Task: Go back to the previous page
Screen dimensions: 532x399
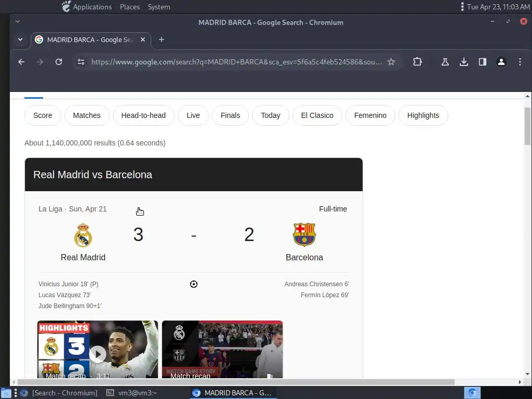Action: point(21,62)
